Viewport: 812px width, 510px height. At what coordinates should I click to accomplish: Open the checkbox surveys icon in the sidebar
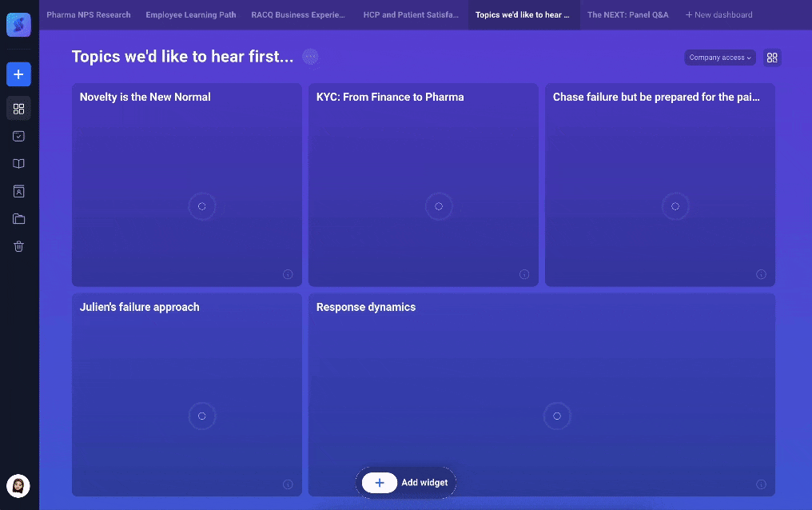pyautogui.click(x=19, y=137)
